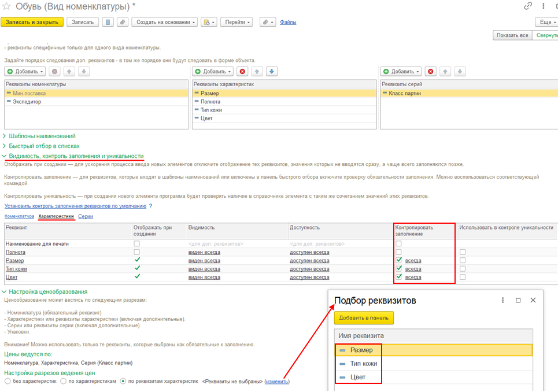Click the red delete icon in series attributes
558x392 pixels.
(x=430, y=72)
